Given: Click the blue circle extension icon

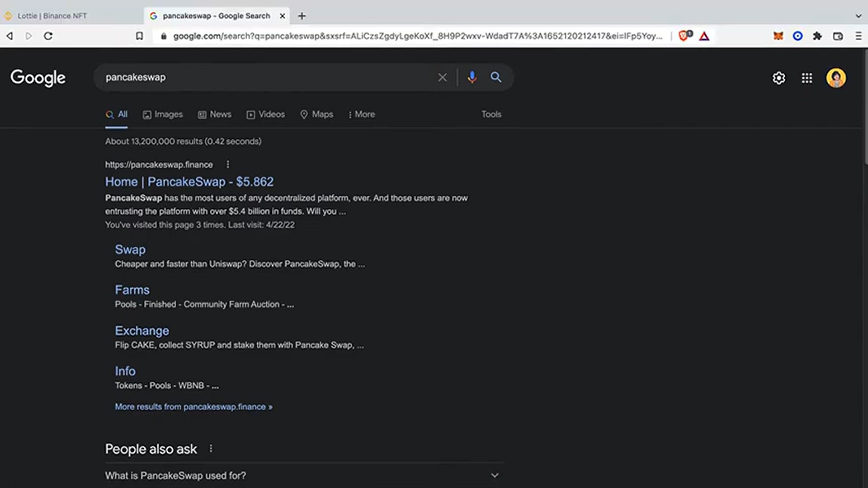Looking at the screenshot, I should [798, 36].
